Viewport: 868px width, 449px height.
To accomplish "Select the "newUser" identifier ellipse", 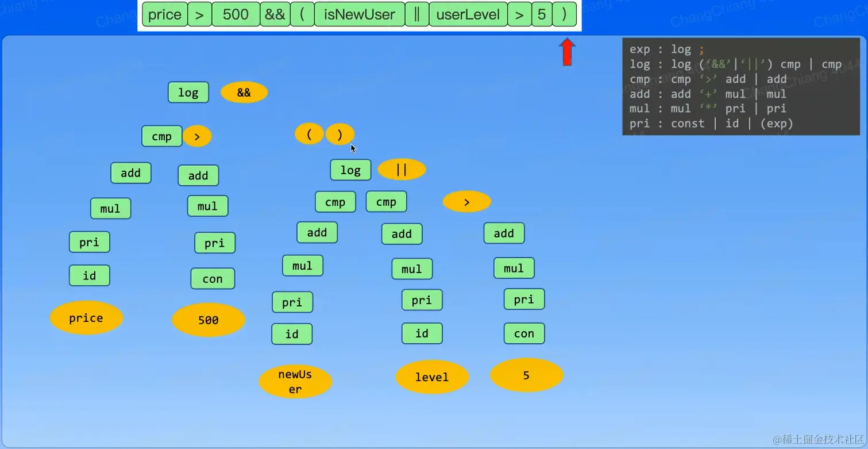I will pos(295,381).
